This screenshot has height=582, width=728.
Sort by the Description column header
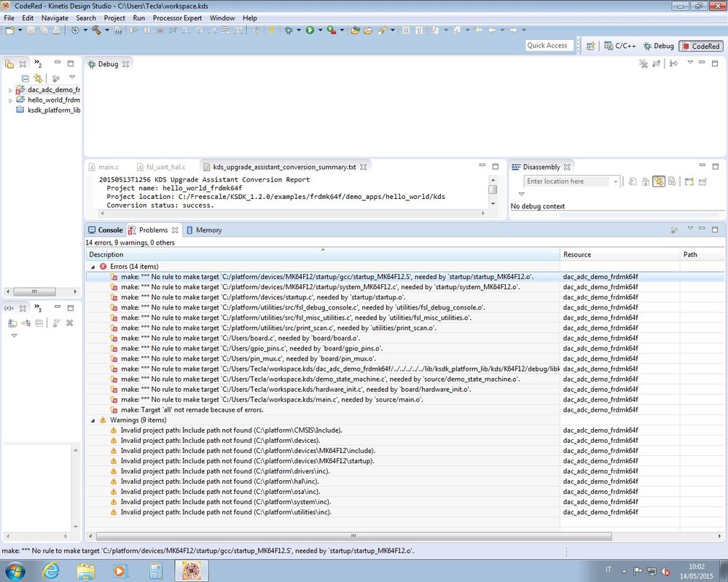click(323, 255)
